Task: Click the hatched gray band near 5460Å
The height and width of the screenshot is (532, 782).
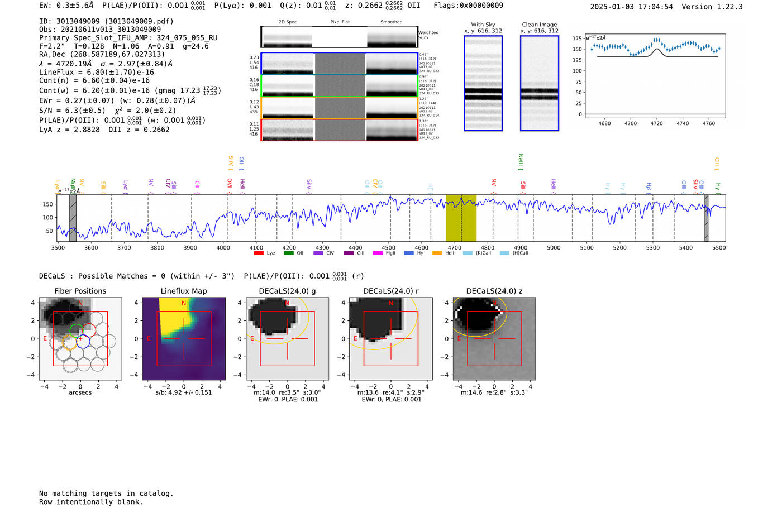Action: pyautogui.click(x=706, y=218)
